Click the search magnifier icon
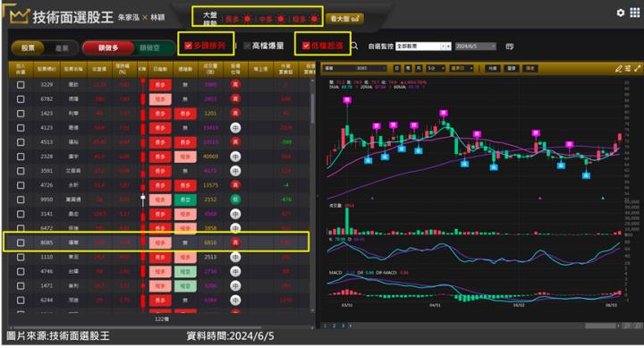Viewport: 644px width, 348px height. click(354, 46)
